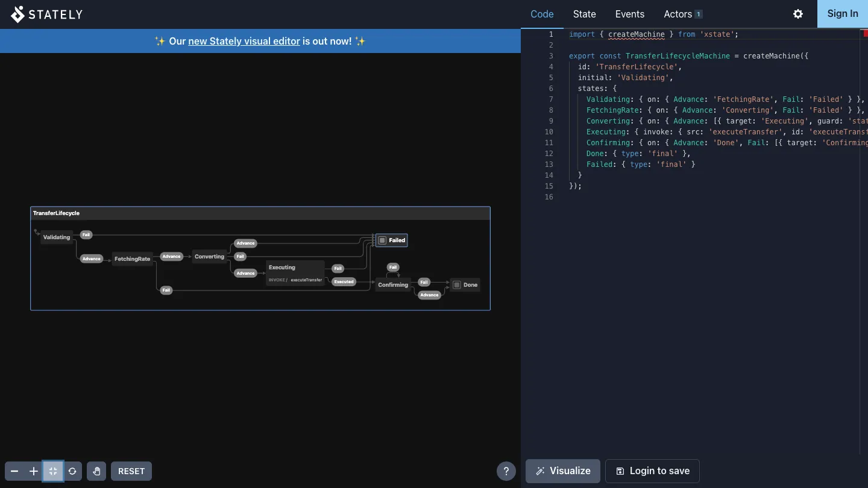Click the Fail self-loop event above Confirming
Viewport: 868px width, 488px height.
coord(393,267)
